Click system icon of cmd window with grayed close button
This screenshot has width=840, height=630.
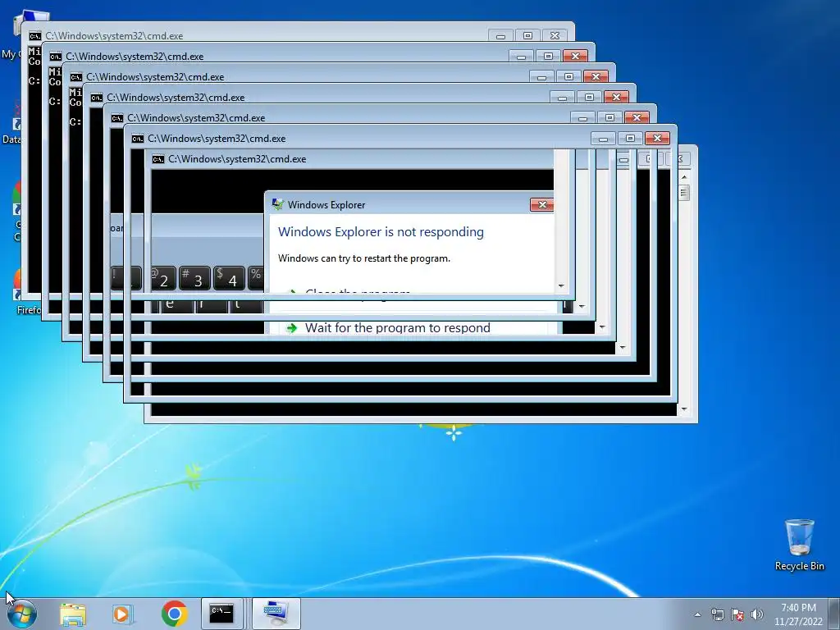tap(34, 36)
